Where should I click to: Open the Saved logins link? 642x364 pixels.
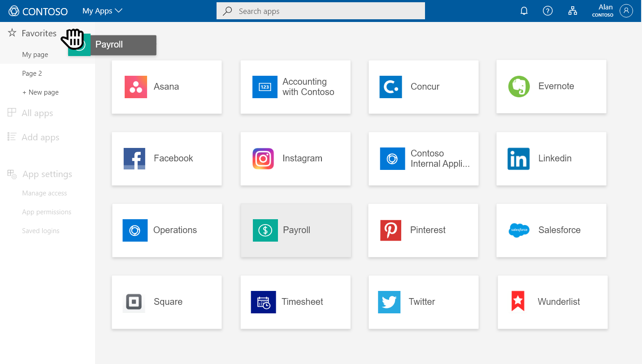pyautogui.click(x=41, y=231)
